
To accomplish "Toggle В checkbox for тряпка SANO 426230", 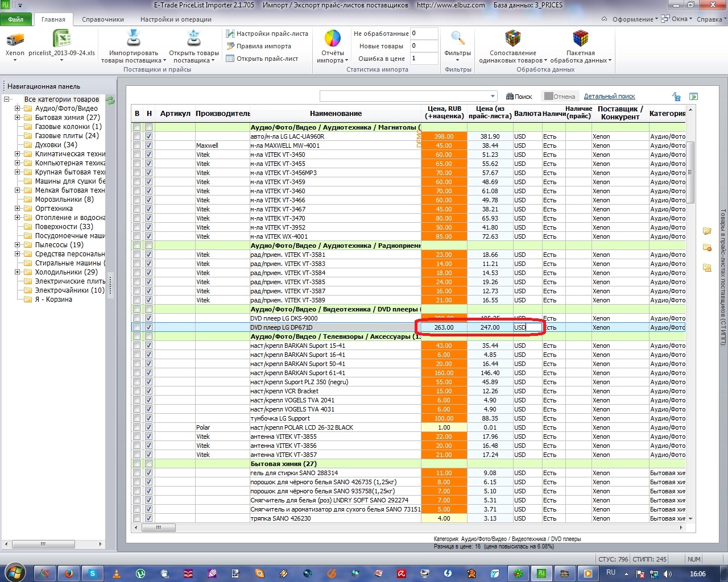I will click(x=137, y=518).
